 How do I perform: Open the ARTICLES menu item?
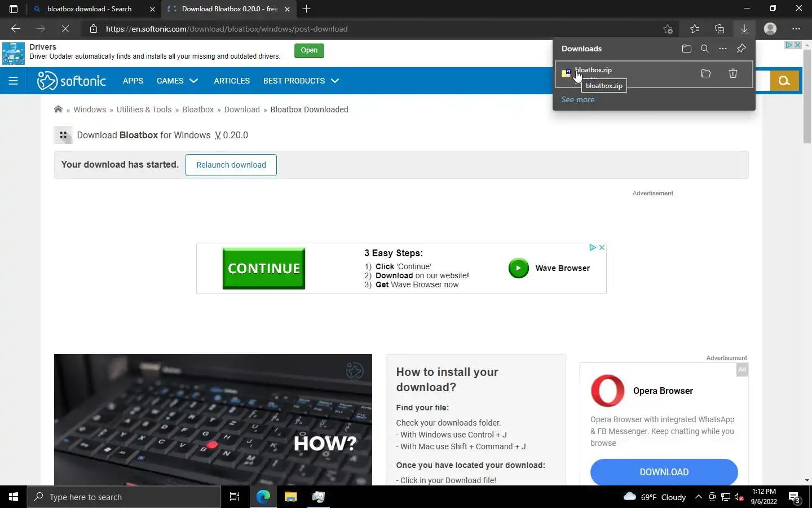pos(232,81)
